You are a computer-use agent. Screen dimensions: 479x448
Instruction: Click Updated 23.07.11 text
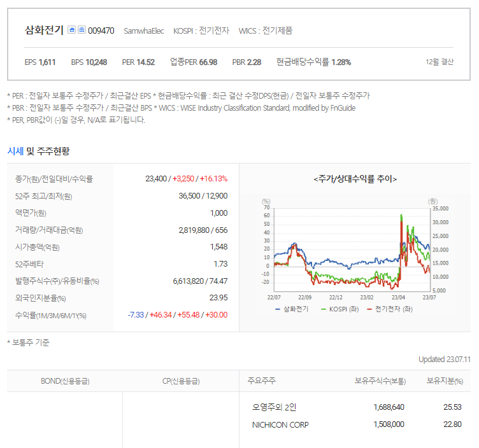tap(445, 359)
